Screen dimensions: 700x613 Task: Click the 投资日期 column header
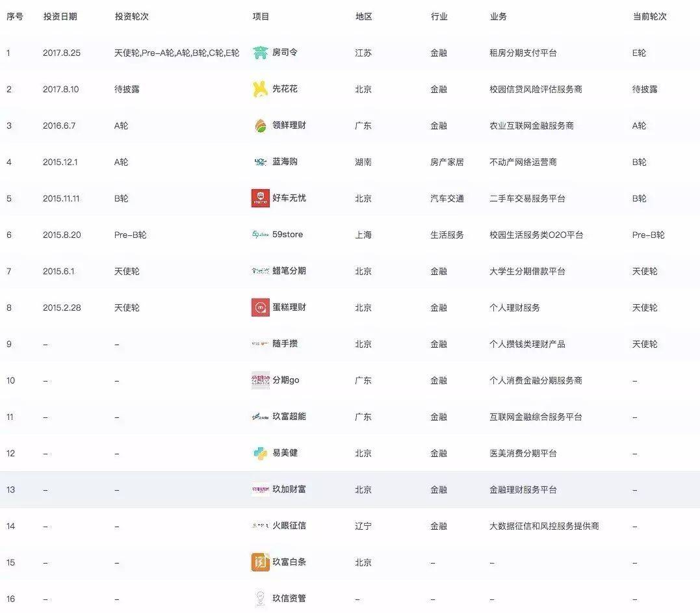pyautogui.click(x=60, y=16)
